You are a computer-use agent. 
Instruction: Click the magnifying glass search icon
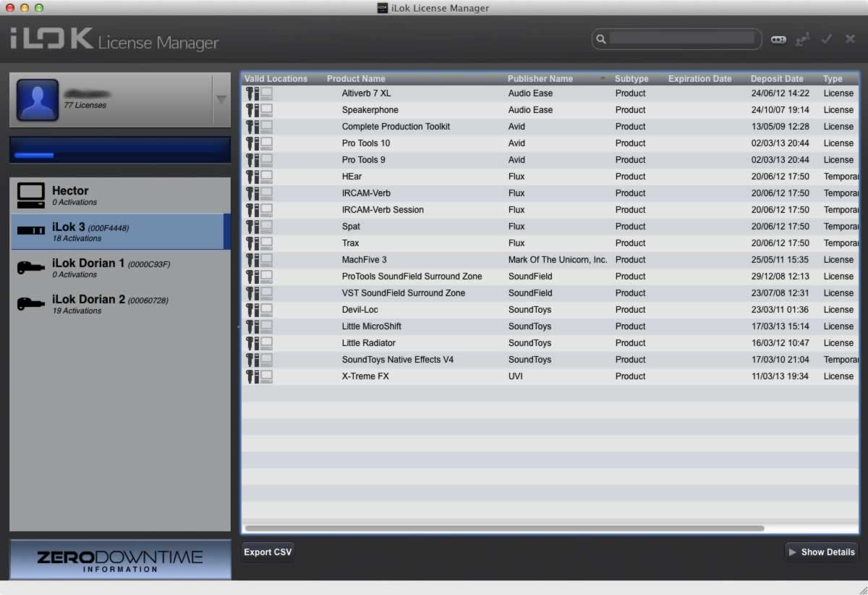[x=601, y=39]
